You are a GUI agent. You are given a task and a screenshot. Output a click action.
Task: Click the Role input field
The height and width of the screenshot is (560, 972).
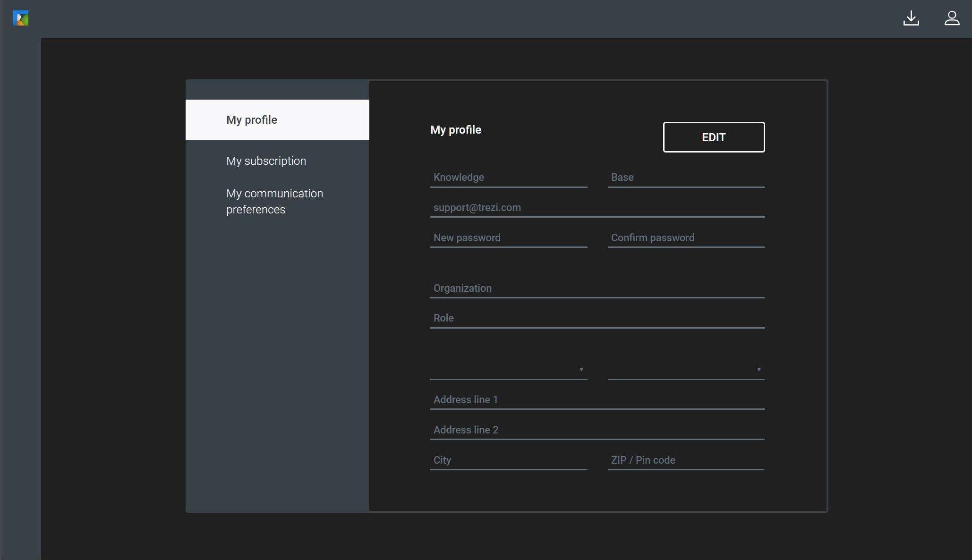point(597,318)
